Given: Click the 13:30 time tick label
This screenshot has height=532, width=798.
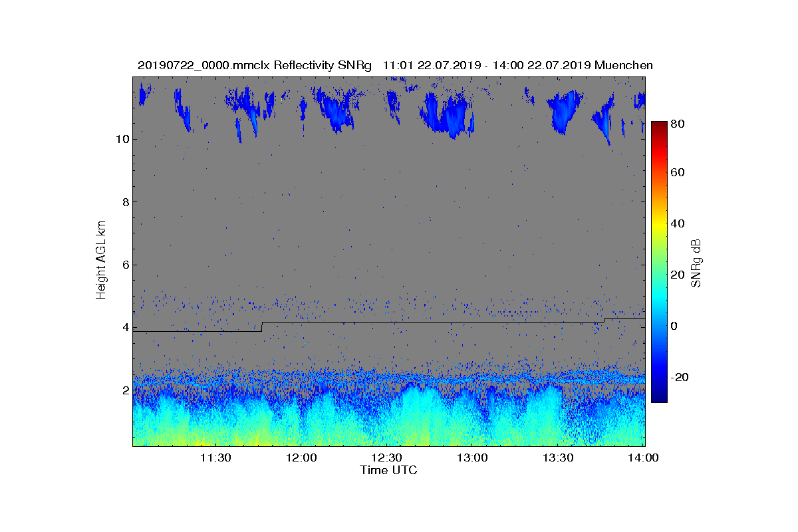Looking at the screenshot, I should coord(558,458).
